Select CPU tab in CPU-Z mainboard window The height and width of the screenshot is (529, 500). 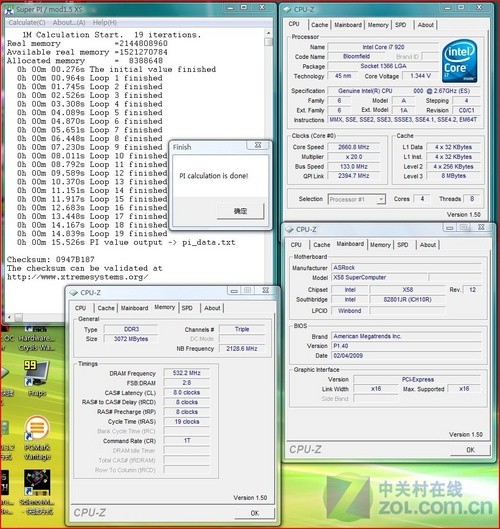pos(296,245)
